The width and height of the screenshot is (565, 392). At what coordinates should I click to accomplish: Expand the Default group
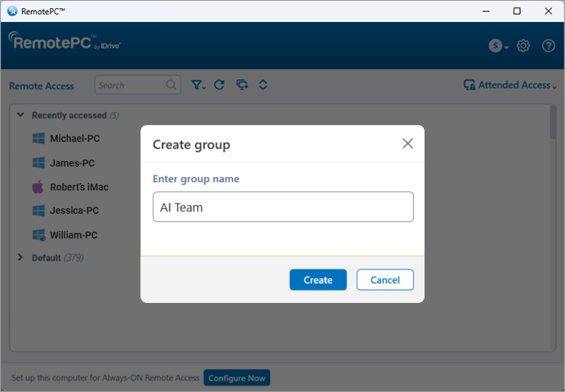pos(20,258)
